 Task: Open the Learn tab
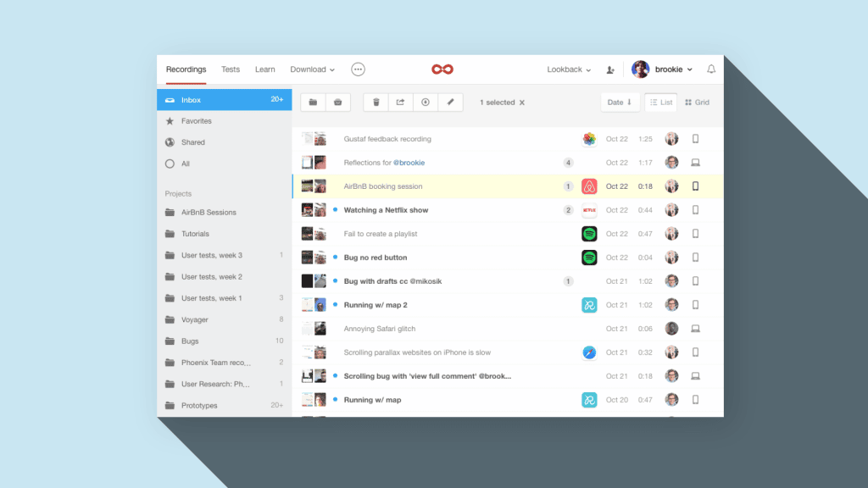tap(265, 69)
